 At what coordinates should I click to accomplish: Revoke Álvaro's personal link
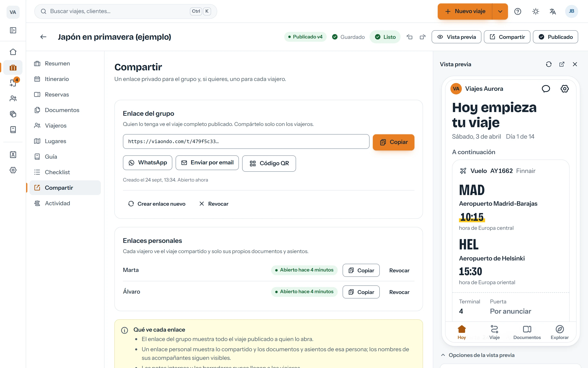coord(399,292)
